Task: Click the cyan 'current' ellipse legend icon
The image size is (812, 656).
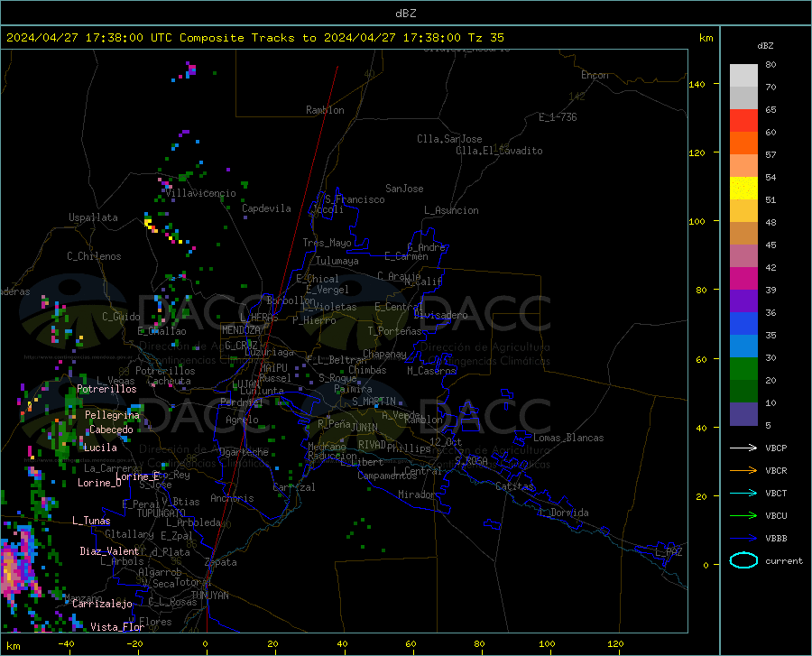Action: (x=743, y=560)
